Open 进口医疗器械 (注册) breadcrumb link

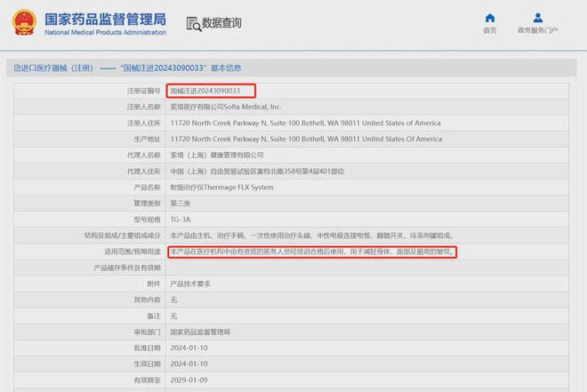53,68
